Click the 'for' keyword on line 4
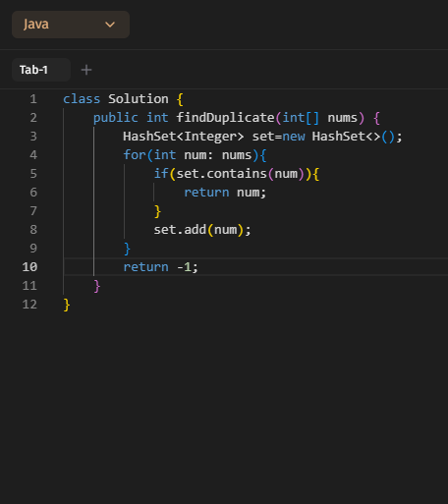The image size is (448, 504). click(x=135, y=155)
